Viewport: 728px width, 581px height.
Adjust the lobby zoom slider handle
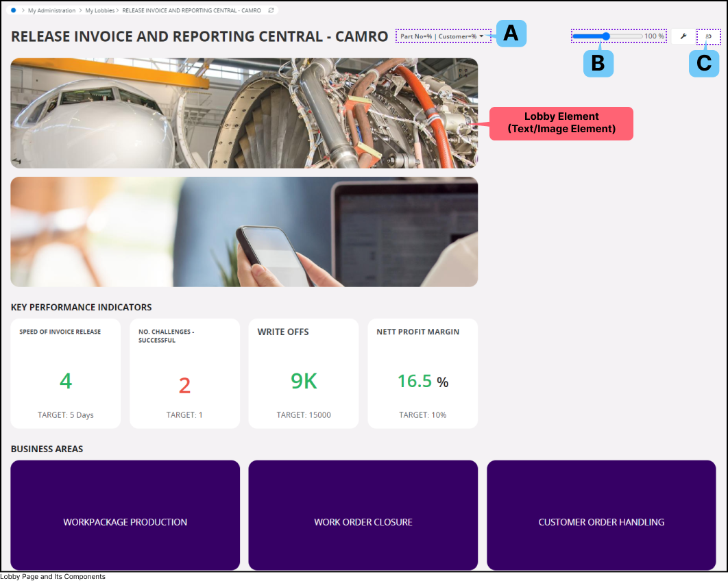click(x=606, y=36)
